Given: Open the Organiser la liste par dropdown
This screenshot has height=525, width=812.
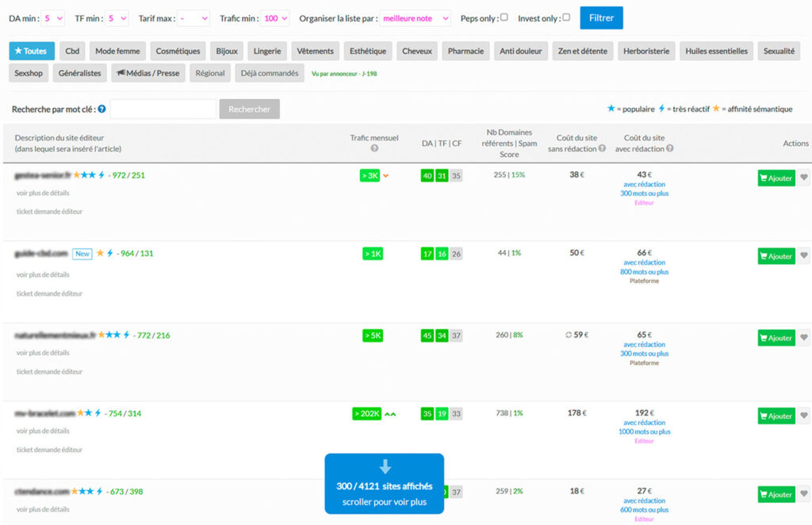Looking at the screenshot, I should [x=416, y=19].
